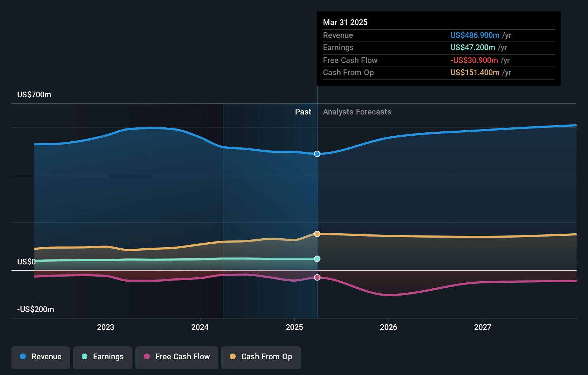Click the blue Revenue data point marker
This screenshot has width=588, height=375.
[x=317, y=154]
